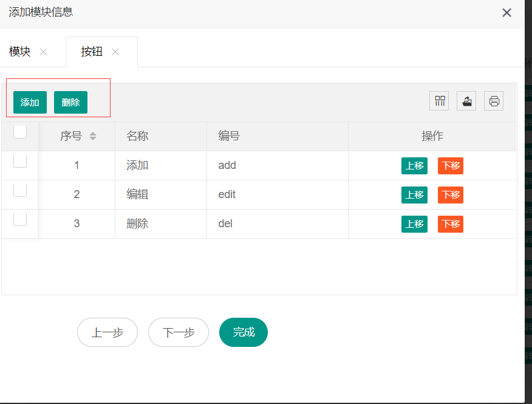Image resolution: width=532 pixels, height=404 pixels.
Task: Move the add row down with 下移
Action: [x=451, y=166]
